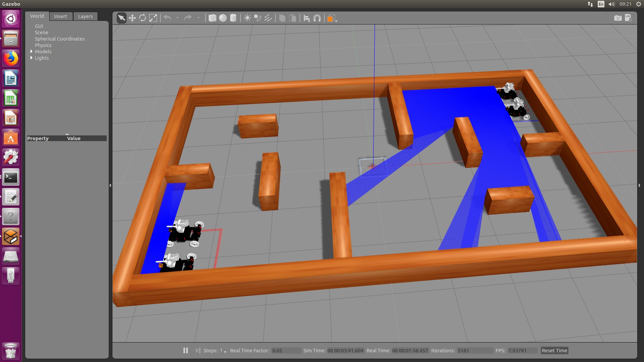Switch to the Insert tab
This screenshot has width=644, height=362.
coord(60,16)
